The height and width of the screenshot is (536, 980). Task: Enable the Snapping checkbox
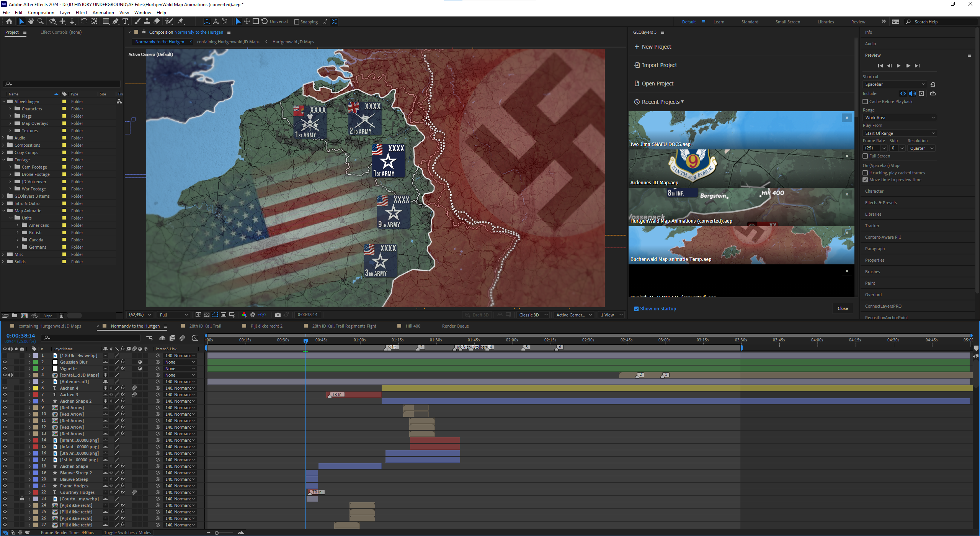(x=296, y=22)
